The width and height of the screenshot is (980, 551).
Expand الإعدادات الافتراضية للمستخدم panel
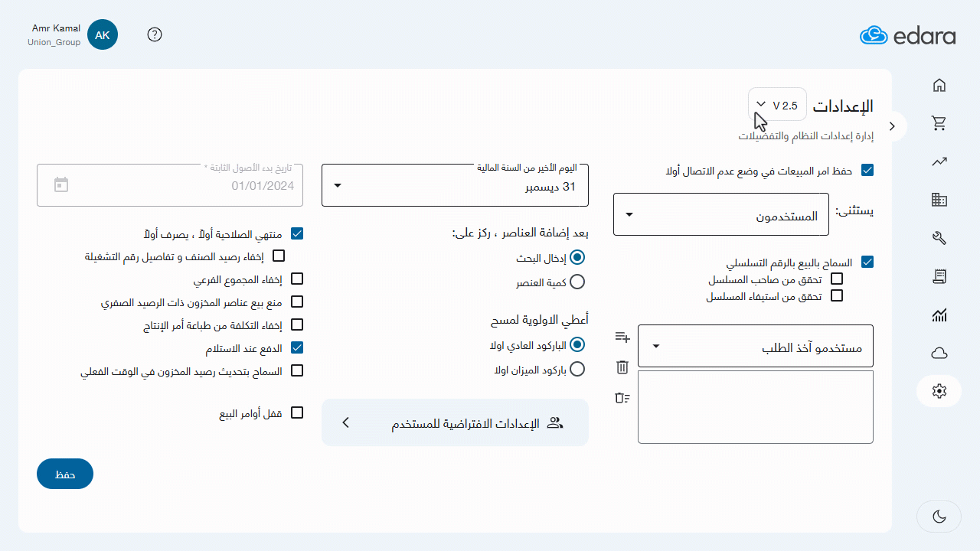pos(455,422)
